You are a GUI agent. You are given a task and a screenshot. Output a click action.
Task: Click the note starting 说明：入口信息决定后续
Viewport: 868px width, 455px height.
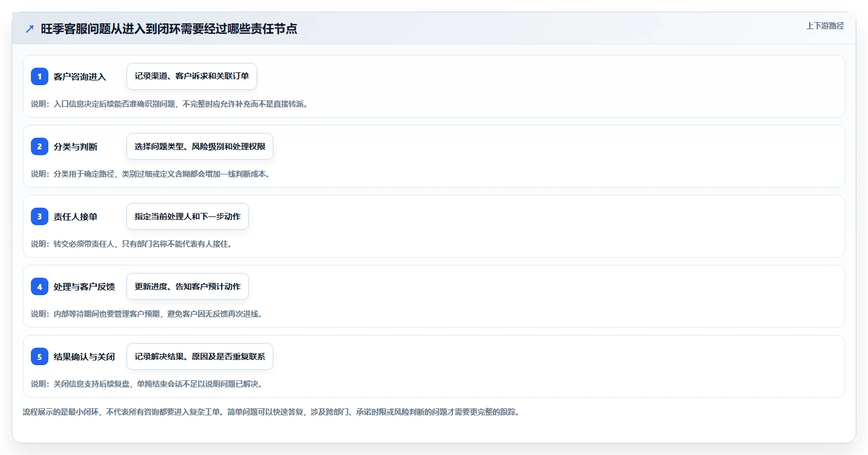[169, 104]
